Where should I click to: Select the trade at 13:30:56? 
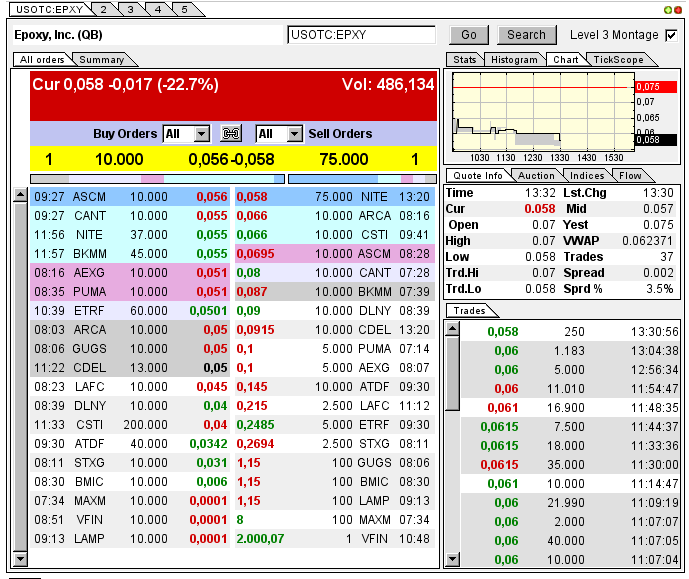(x=570, y=332)
